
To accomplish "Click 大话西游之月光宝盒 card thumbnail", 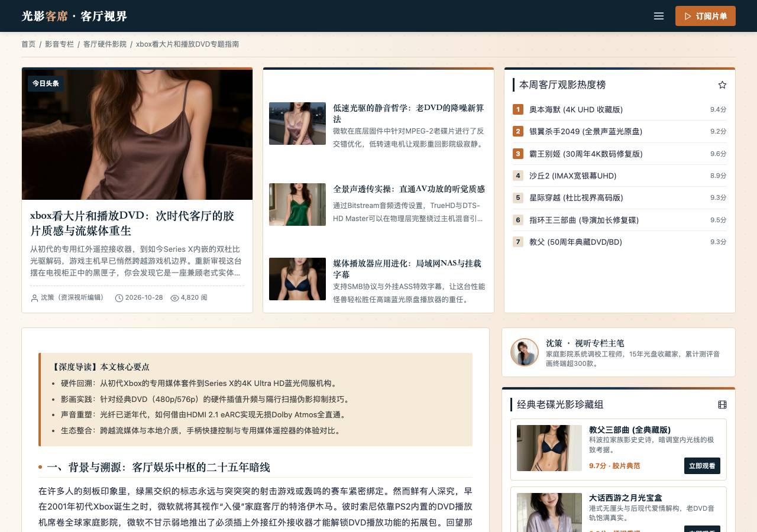I will (x=549, y=512).
